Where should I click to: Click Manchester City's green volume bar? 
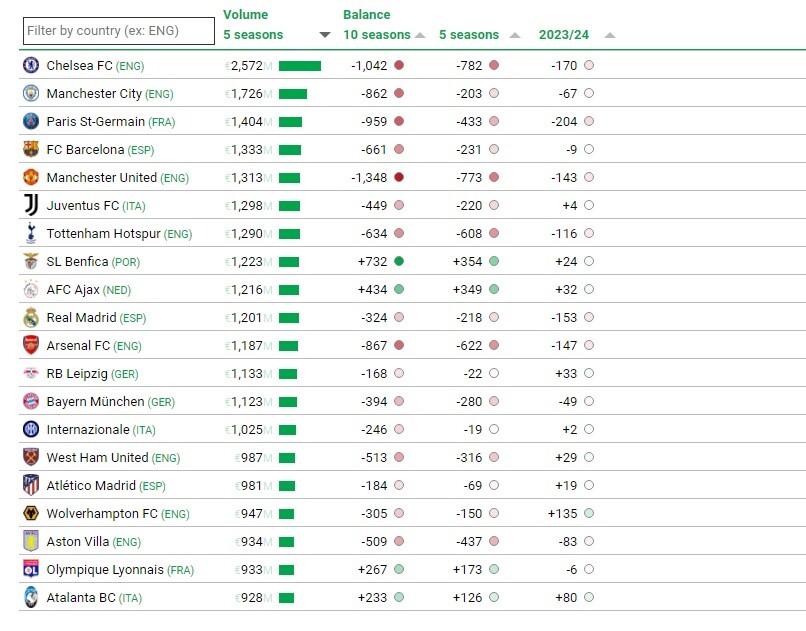coord(293,94)
